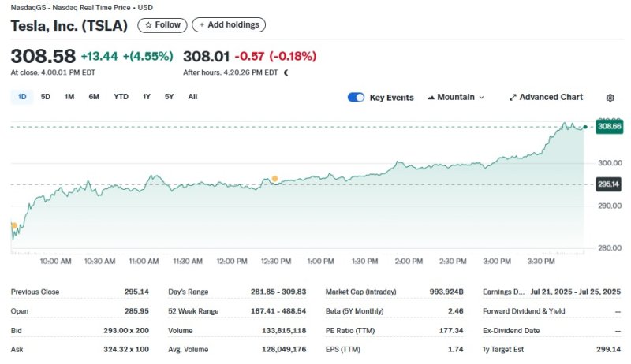
Task: Click the key event marker near 12:30 PM
Action: pos(274,179)
